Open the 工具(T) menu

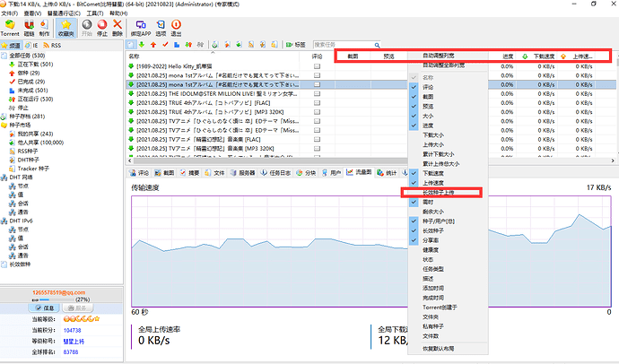coord(95,13)
